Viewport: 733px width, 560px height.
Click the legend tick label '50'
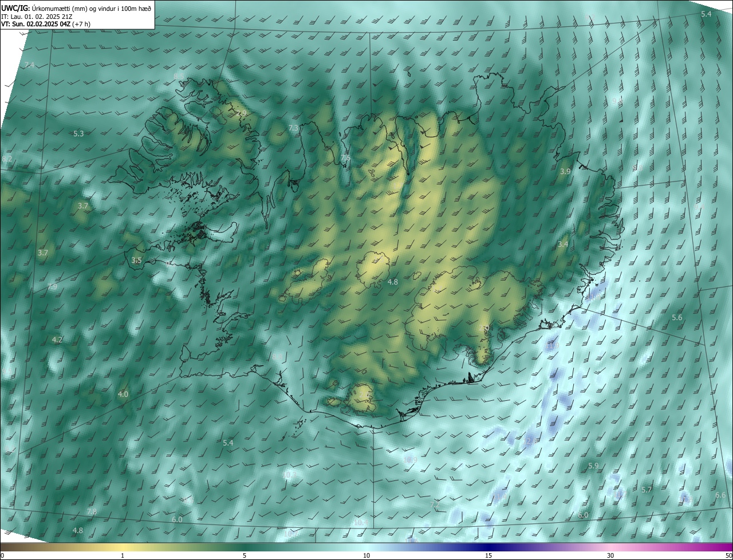coord(728,556)
